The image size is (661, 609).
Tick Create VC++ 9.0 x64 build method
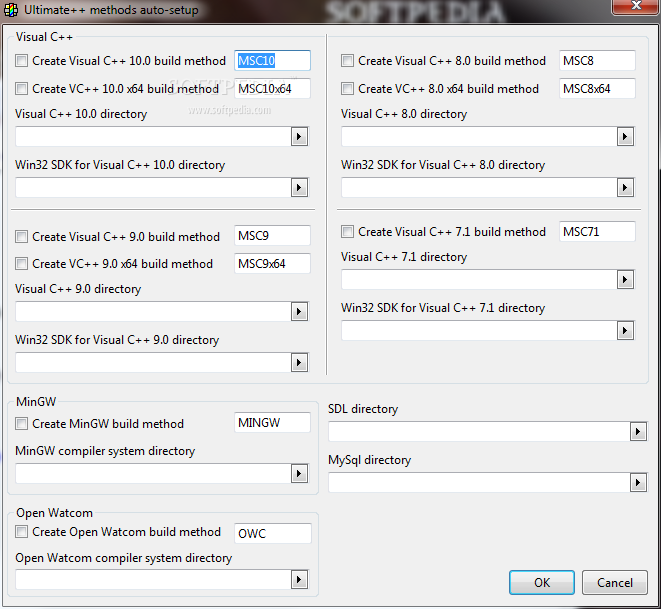point(21,264)
